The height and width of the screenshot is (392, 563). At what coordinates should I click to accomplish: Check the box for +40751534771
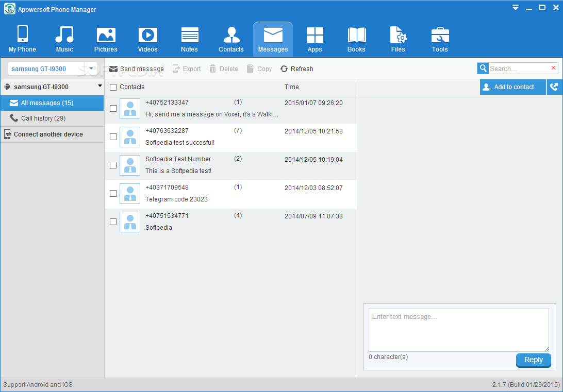pos(113,221)
